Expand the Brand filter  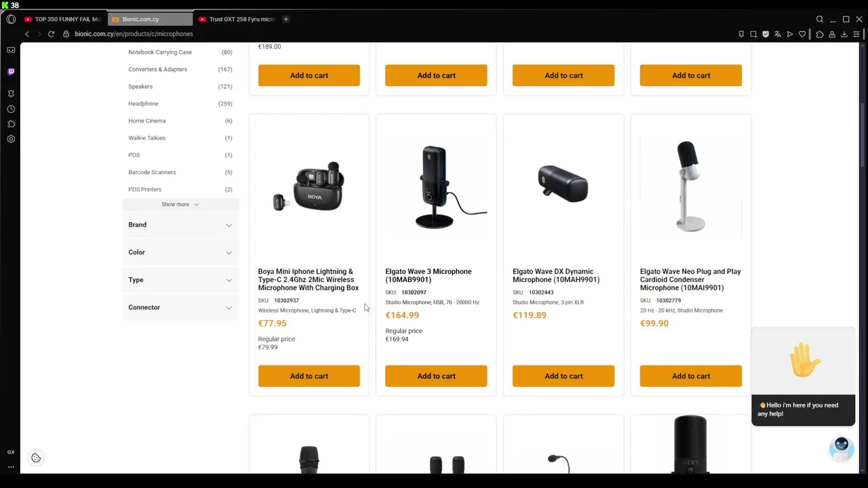pyautogui.click(x=180, y=225)
